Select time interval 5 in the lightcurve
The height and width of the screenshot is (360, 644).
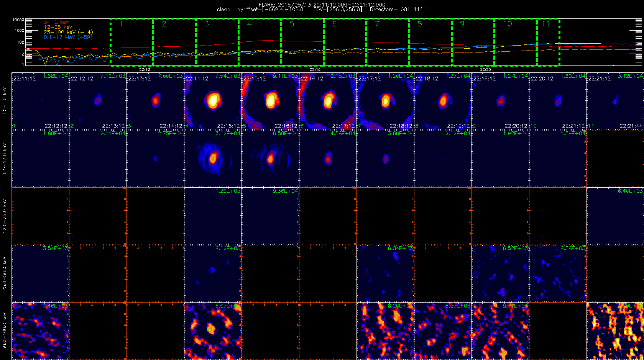click(x=302, y=42)
